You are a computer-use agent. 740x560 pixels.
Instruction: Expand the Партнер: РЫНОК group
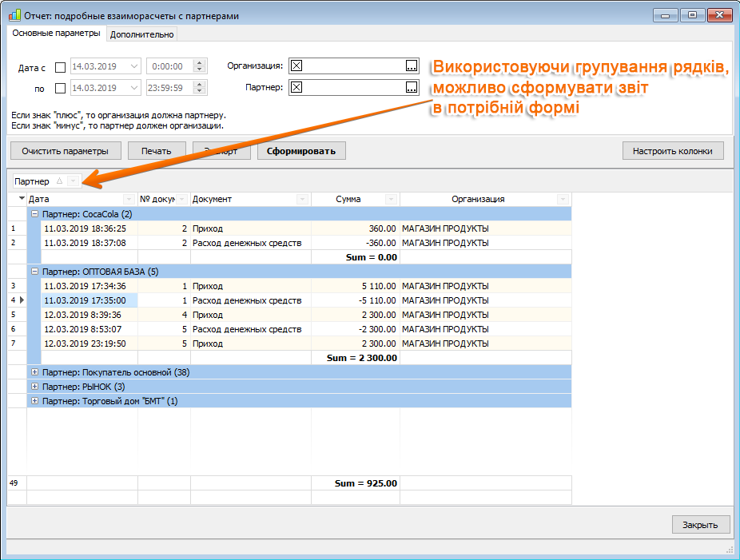34,387
